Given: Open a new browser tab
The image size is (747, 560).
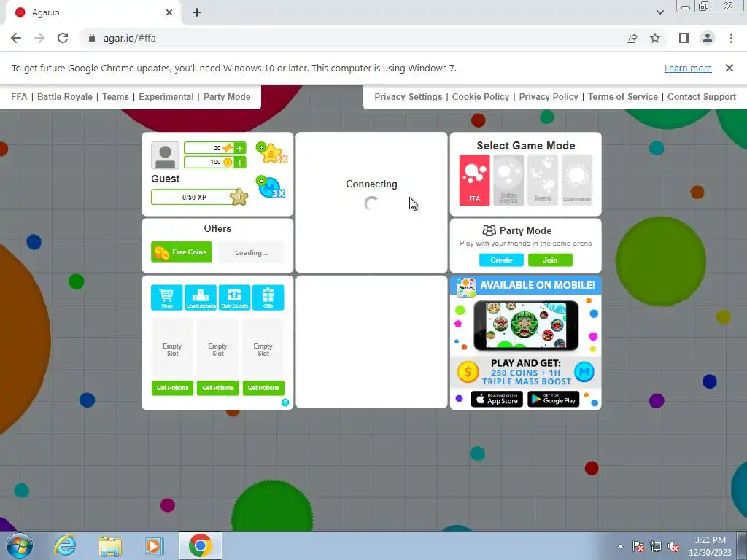Looking at the screenshot, I should coord(197,12).
